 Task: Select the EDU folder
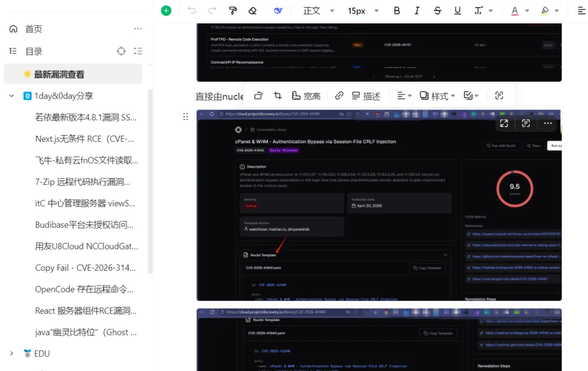pos(42,354)
